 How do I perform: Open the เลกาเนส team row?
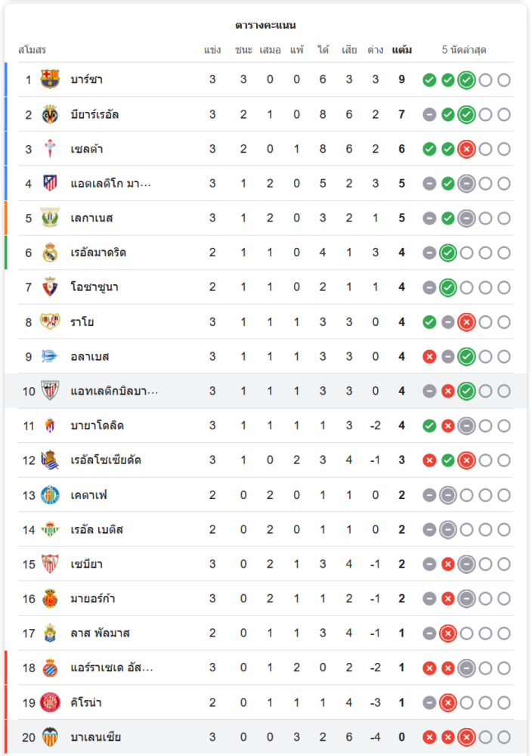91,218
